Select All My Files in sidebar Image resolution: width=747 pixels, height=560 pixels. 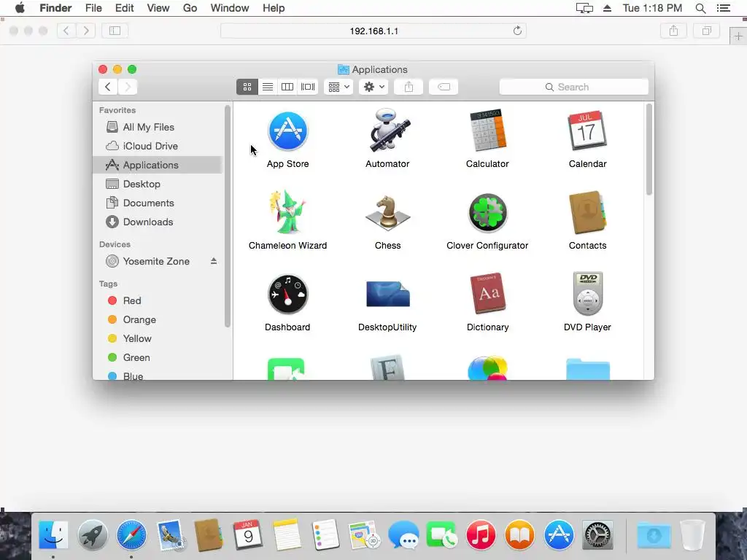tap(158, 127)
